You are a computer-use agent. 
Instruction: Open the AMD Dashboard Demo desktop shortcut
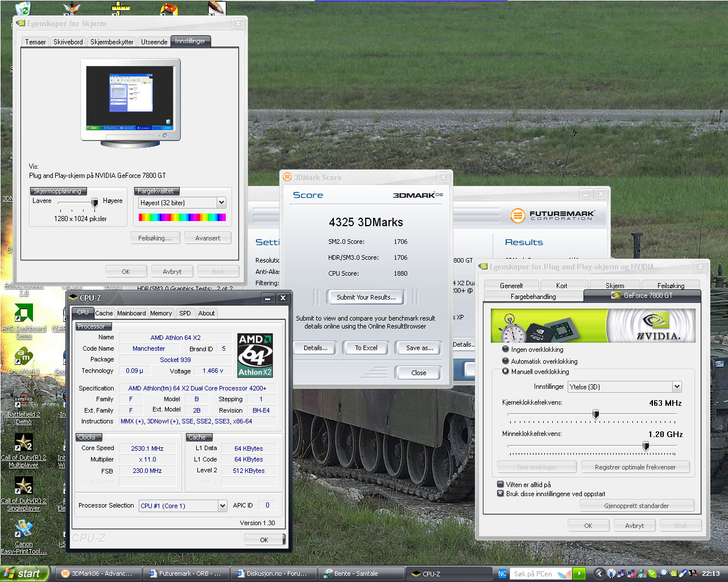click(x=24, y=321)
